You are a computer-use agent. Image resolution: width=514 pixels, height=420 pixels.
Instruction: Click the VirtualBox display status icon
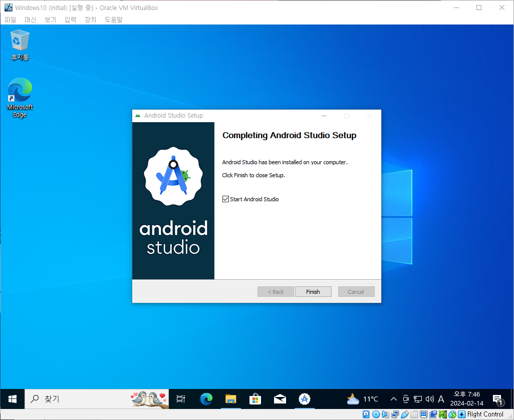pos(423,414)
